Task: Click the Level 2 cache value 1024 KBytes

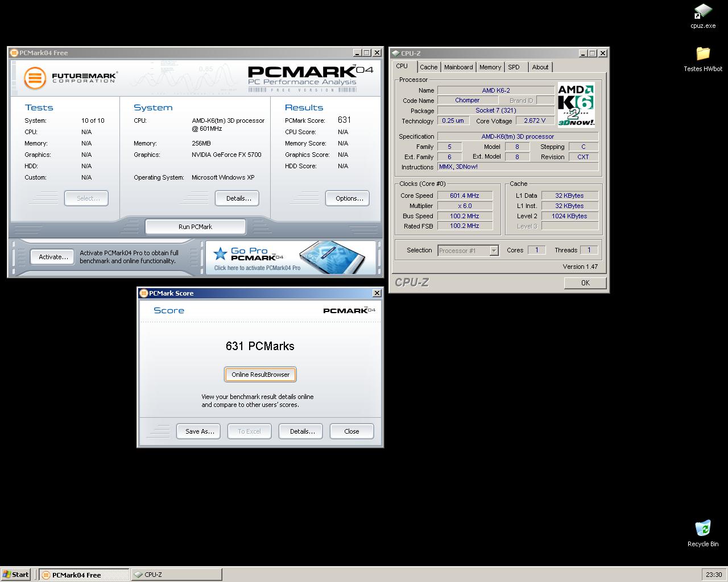Action: 569,216
